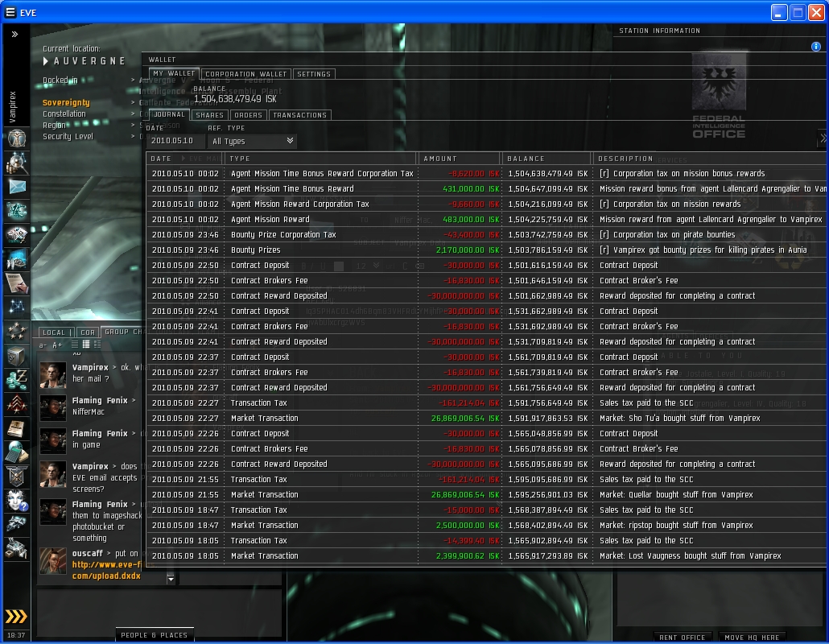
Task: Sort journal by Amount column header
Action: pos(460,158)
